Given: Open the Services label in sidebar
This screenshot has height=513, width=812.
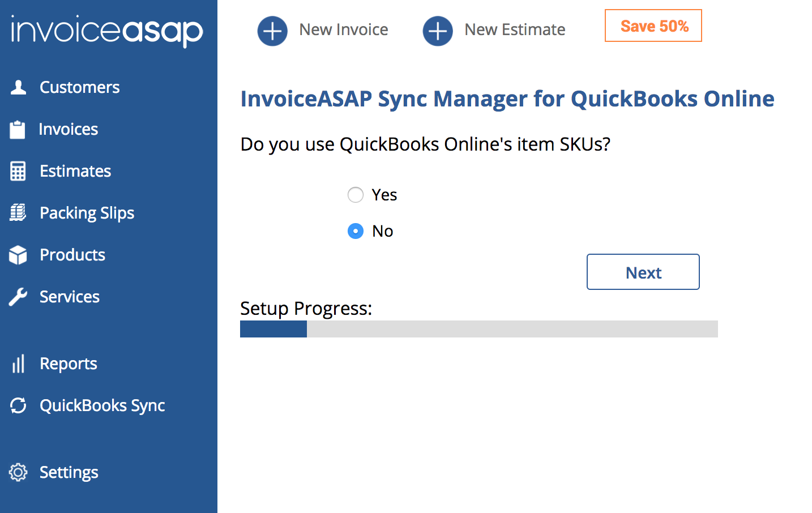Looking at the screenshot, I should pos(70,297).
